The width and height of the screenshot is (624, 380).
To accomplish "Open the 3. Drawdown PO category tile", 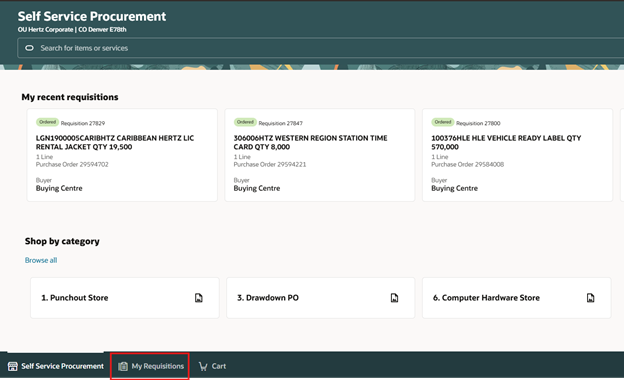I will 321,298.
